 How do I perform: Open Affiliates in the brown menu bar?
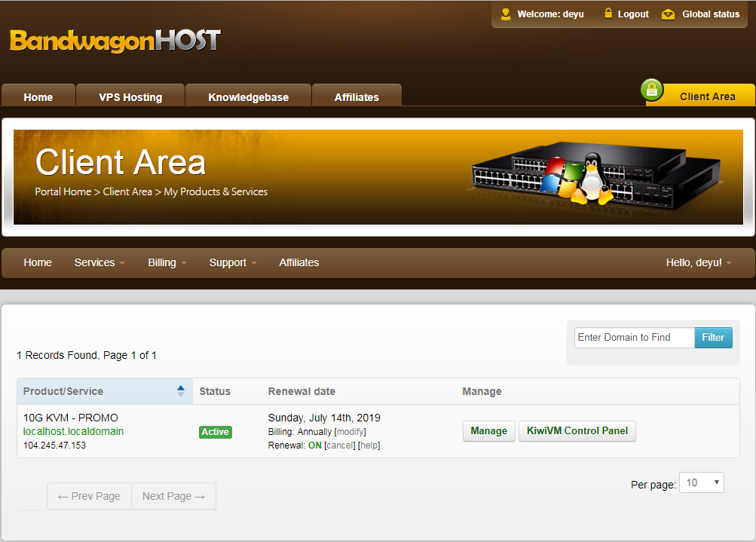tap(299, 262)
